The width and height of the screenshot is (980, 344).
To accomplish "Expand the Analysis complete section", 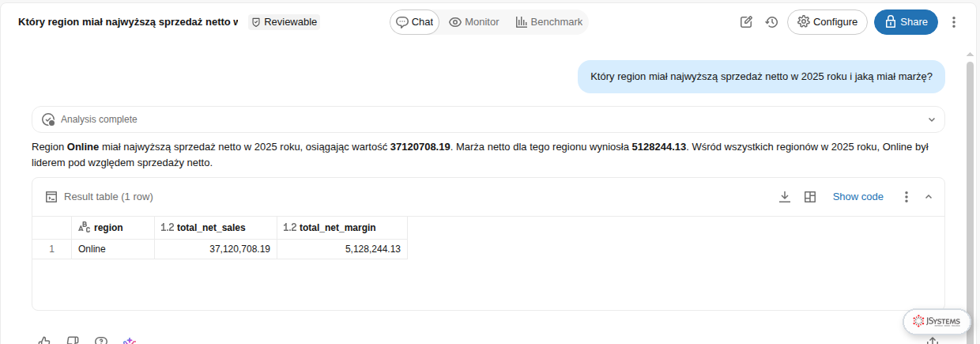I will click(488, 119).
